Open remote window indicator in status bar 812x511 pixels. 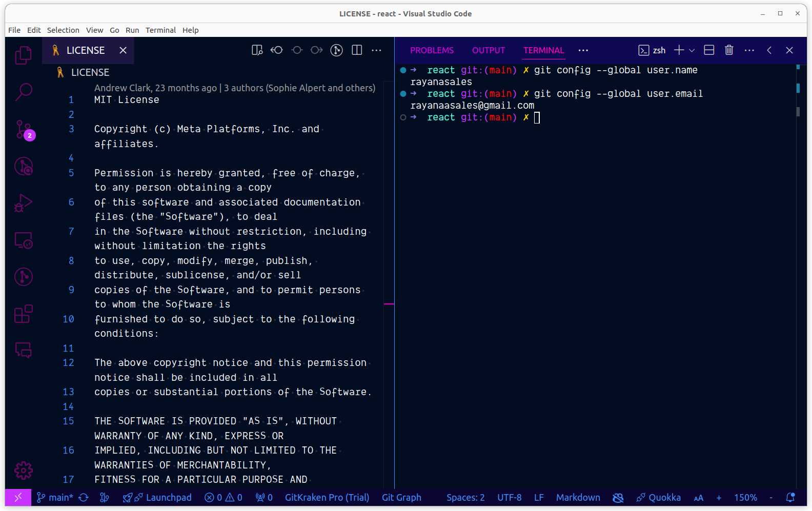(18, 497)
